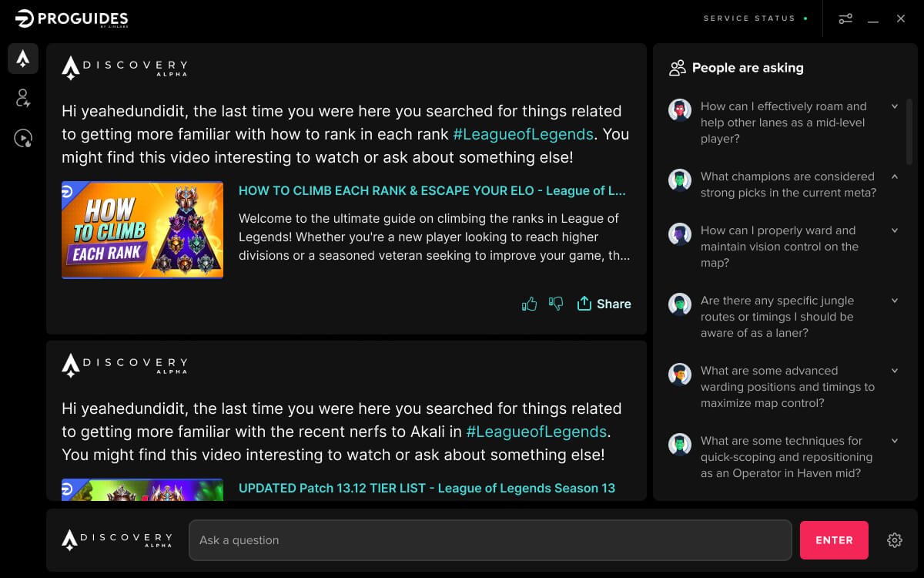Give a thumbs up to the rank climbing video
The height and width of the screenshot is (578, 924).
pyautogui.click(x=529, y=304)
